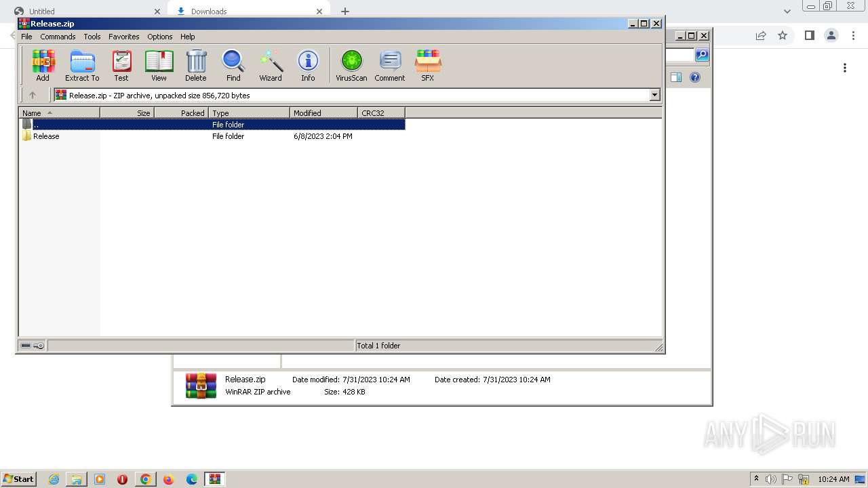This screenshot has width=868, height=488.
Task: Click the Release.zip file icon in details pane
Action: [201, 386]
